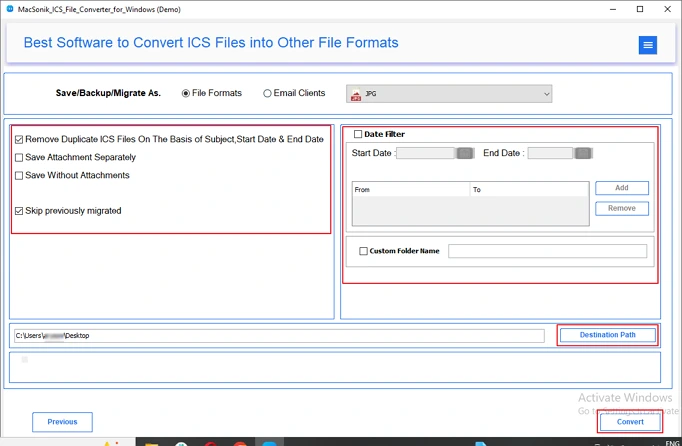
Task: Click the Custom Folder Name text box
Action: pyautogui.click(x=548, y=251)
